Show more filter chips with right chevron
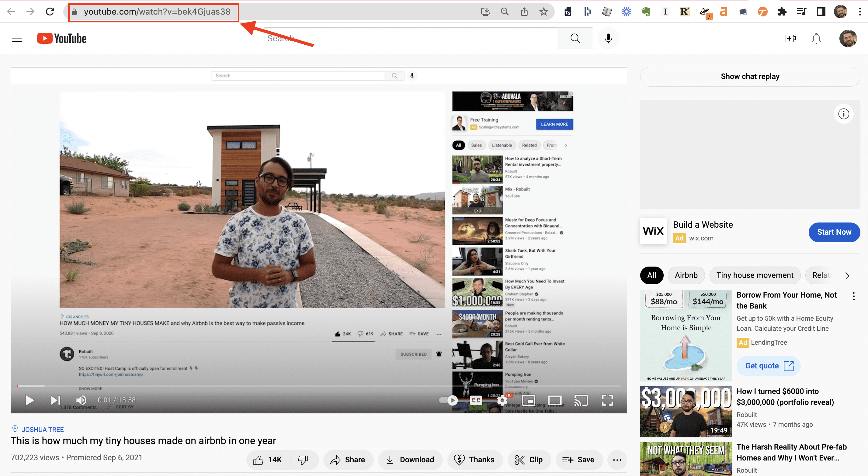868x476 pixels. click(x=847, y=276)
